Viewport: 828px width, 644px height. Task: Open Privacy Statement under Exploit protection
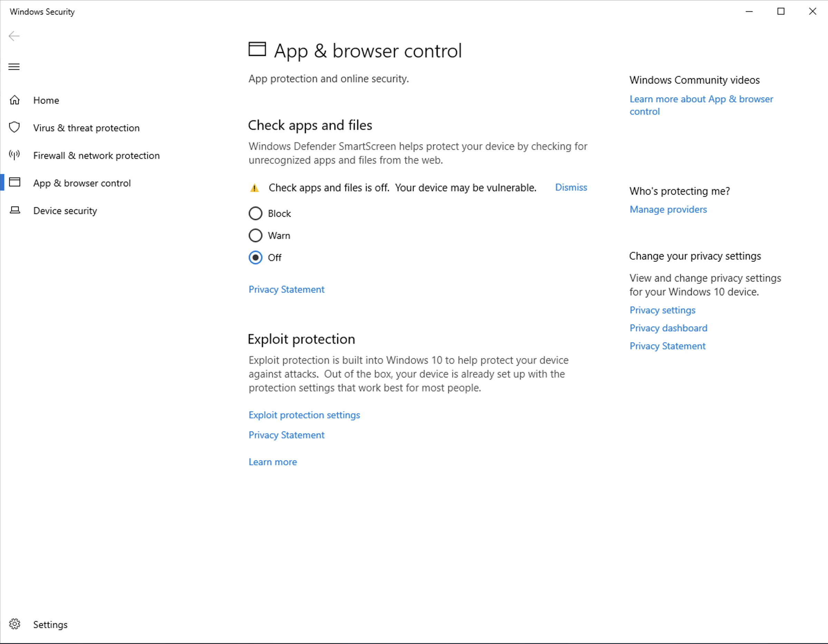[x=287, y=435]
